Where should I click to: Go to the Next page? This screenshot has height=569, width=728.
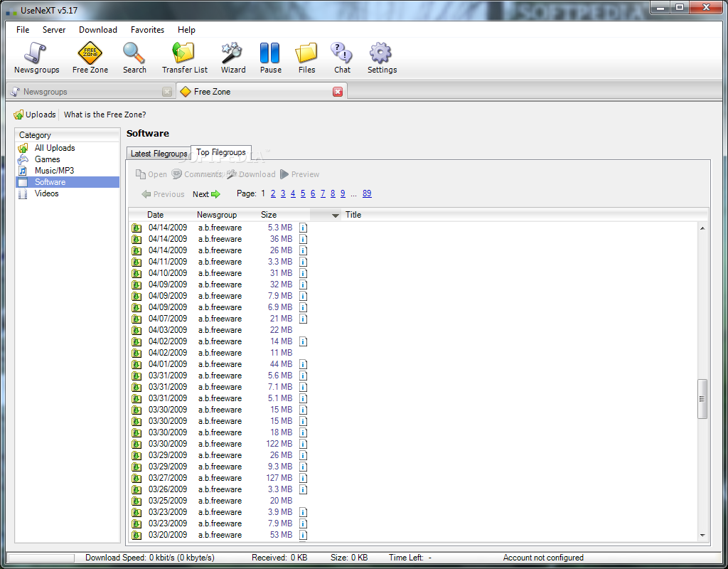pyautogui.click(x=206, y=194)
